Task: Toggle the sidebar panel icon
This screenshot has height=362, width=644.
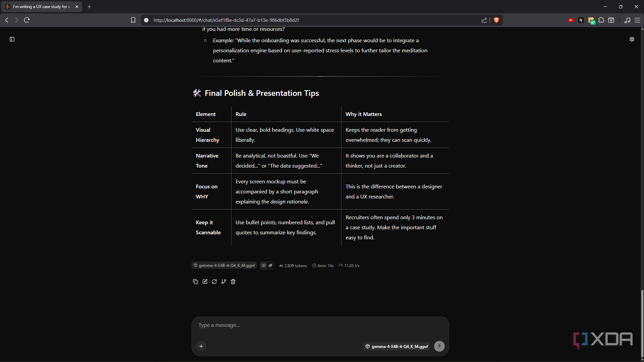Action: [12, 39]
